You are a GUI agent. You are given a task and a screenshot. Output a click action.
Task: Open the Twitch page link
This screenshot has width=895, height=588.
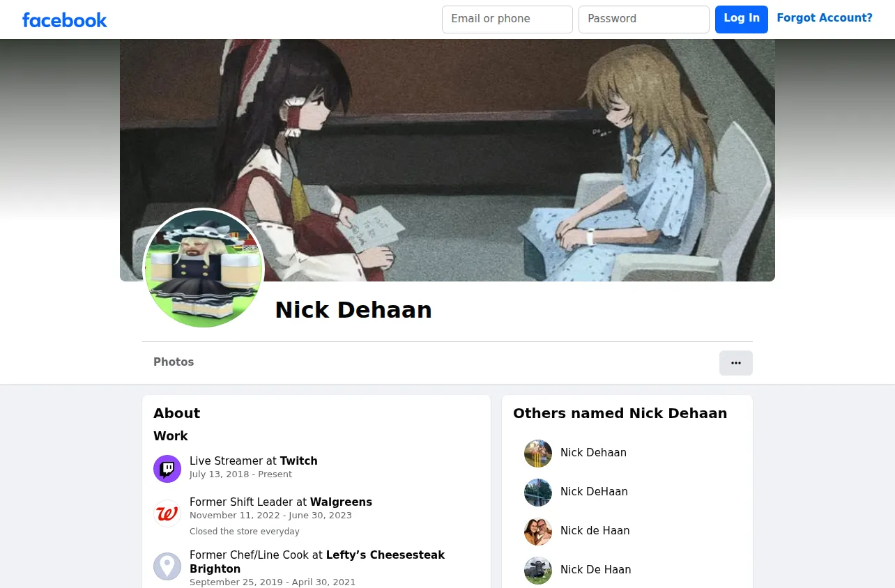pyautogui.click(x=299, y=461)
